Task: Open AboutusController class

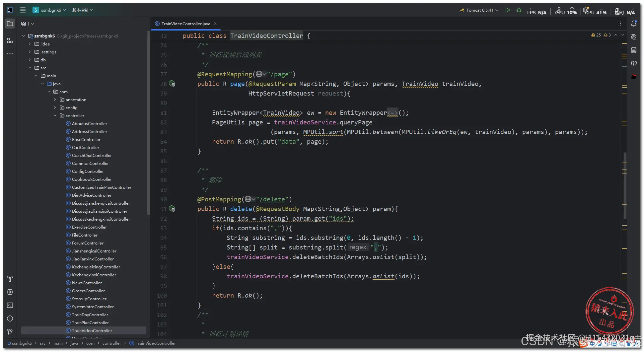Action: pos(90,123)
